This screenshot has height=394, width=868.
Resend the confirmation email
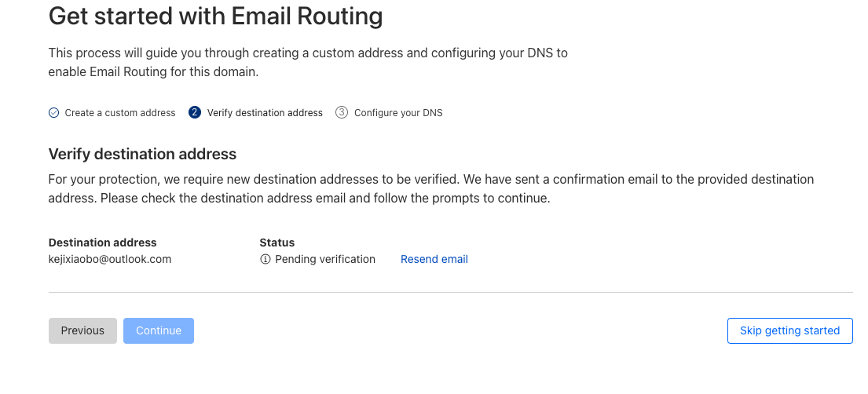click(x=434, y=260)
